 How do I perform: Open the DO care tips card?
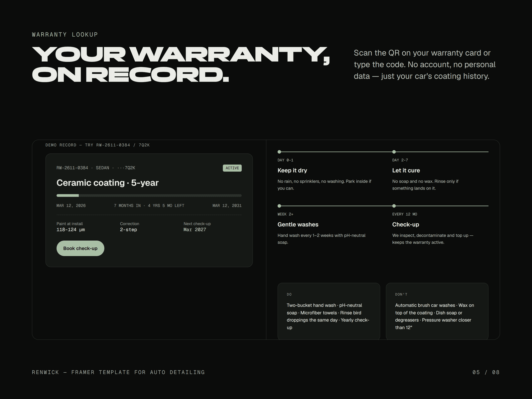329,311
